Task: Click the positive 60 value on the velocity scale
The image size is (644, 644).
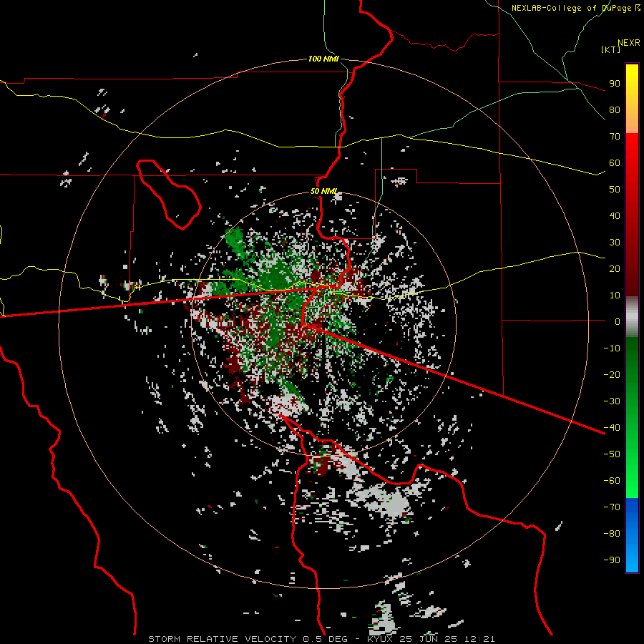Action: (x=615, y=163)
